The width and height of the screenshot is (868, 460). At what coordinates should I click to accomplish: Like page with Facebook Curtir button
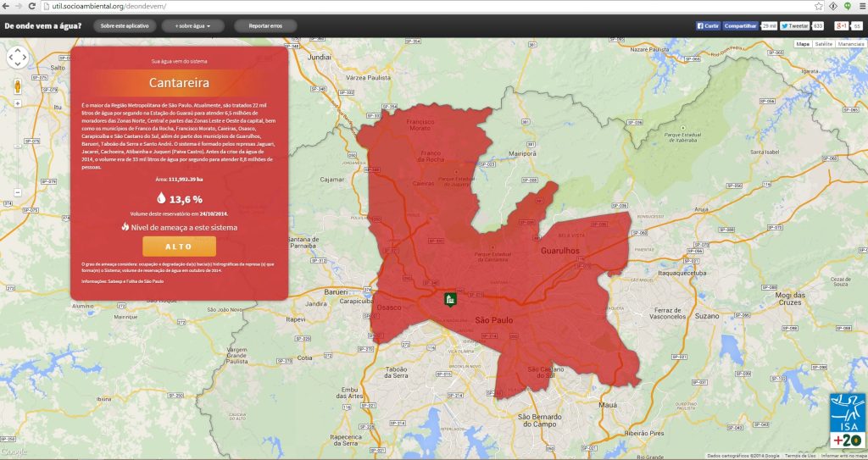[x=708, y=25]
